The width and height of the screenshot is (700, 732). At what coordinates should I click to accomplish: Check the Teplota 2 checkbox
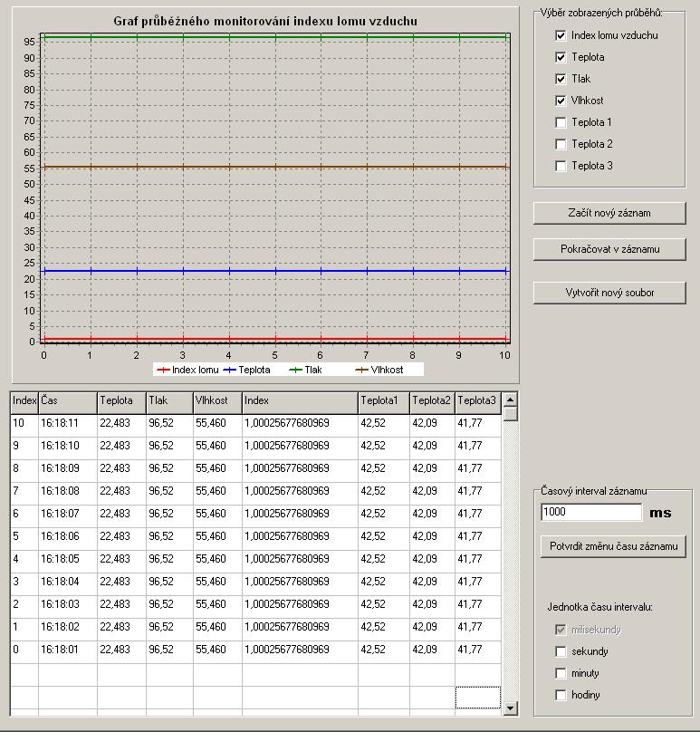pos(561,144)
